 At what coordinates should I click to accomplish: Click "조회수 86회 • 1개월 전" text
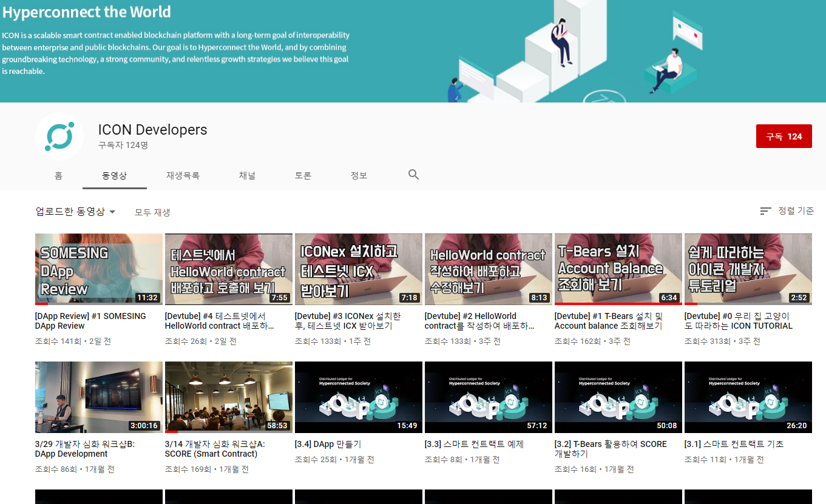coord(75,469)
